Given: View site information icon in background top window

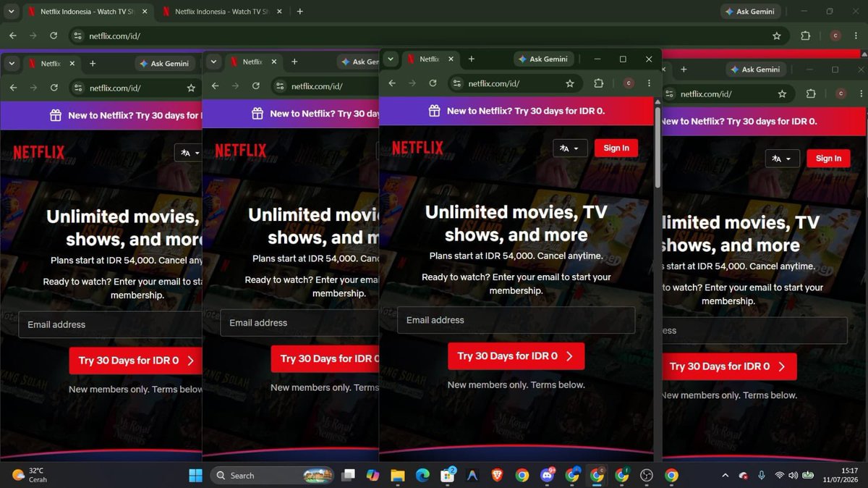Looking at the screenshot, I should click(x=77, y=35).
